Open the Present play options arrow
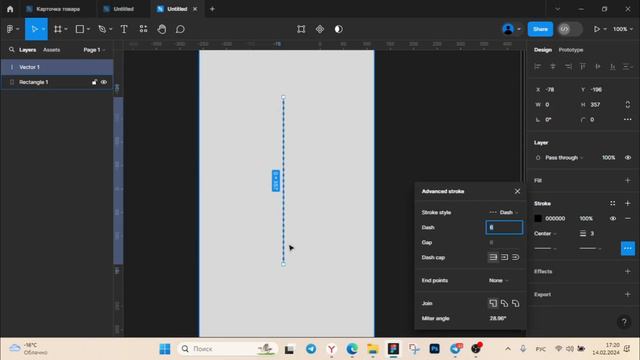640x360 pixels. point(605,29)
